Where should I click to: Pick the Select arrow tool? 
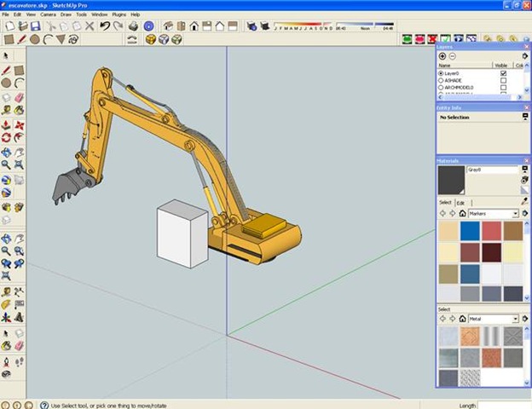tap(6, 55)
